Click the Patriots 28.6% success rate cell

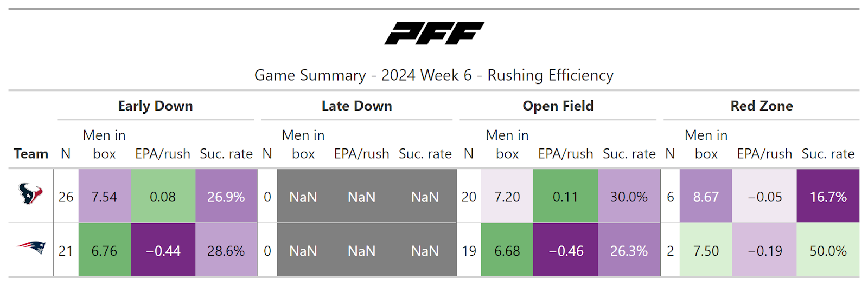[x=226, y=251]
